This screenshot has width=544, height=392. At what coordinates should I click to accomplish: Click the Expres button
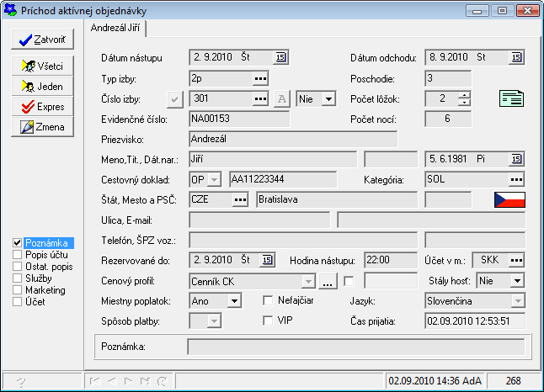coord(43,107)
